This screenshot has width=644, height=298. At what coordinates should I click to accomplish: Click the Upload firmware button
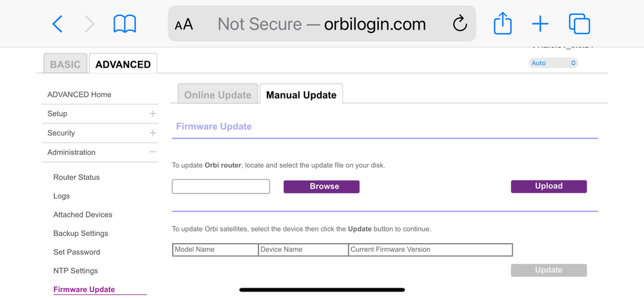(549, 186)
